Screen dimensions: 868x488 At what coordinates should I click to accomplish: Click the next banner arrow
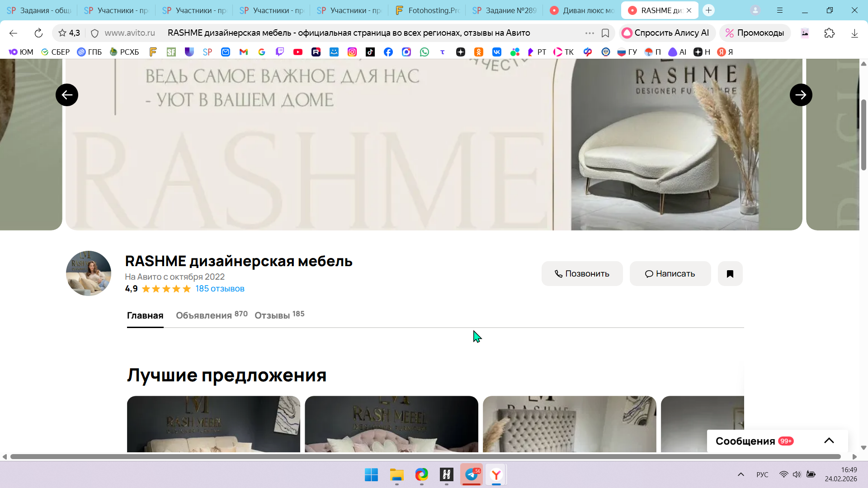[801, 95]
